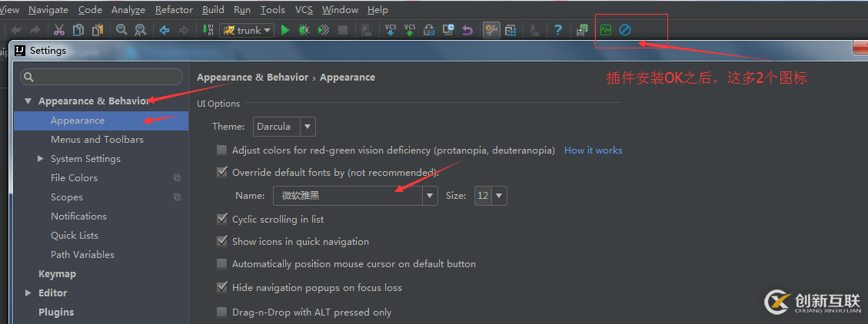
Task: Click the VCS Commit Changes icon
Action: coord(410,30)
